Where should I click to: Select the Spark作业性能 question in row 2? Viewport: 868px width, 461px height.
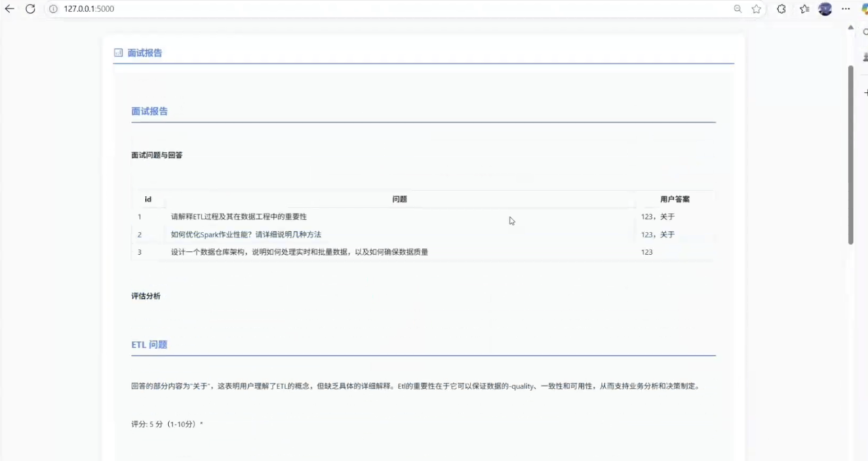[246, 234]
